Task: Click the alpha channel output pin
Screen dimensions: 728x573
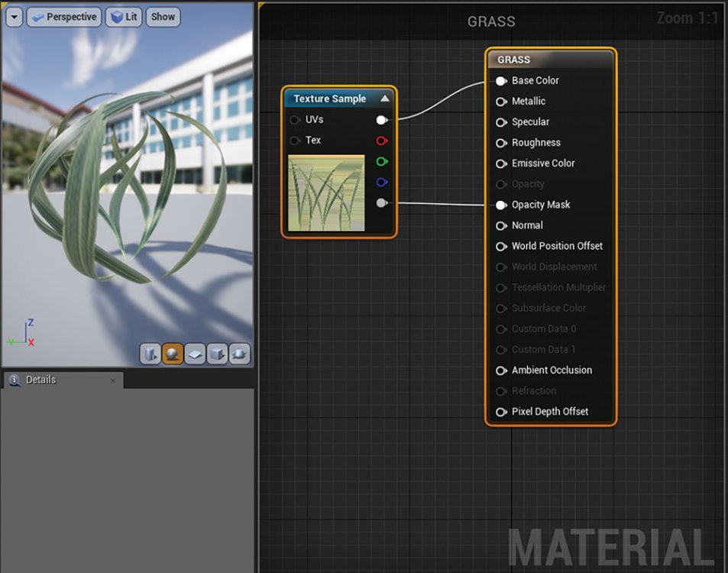Action: [x=382, y=203]
